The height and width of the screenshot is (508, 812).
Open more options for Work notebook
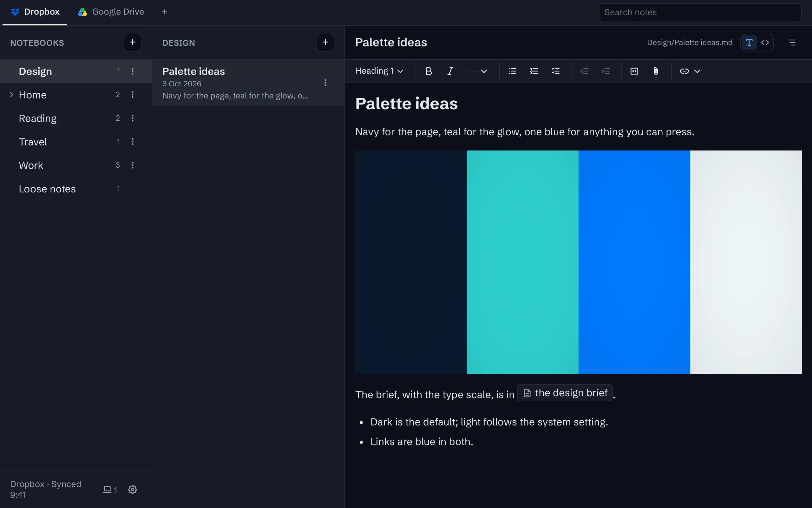point(133,165)
